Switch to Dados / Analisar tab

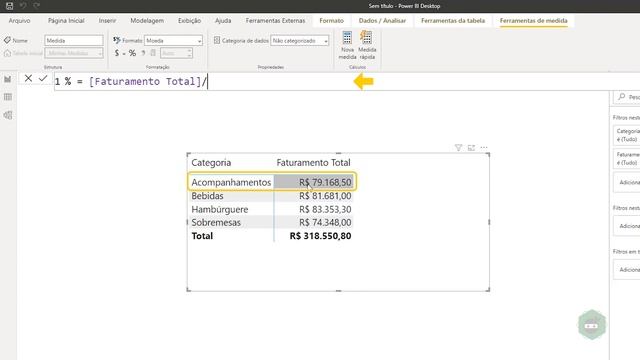click(x=382, y=20)
